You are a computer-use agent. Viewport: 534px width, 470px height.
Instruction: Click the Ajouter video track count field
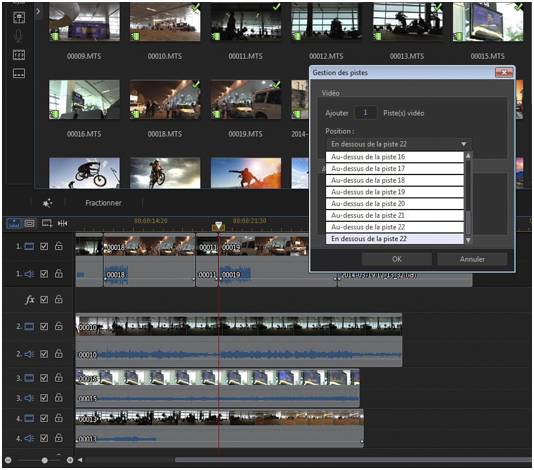365,113
